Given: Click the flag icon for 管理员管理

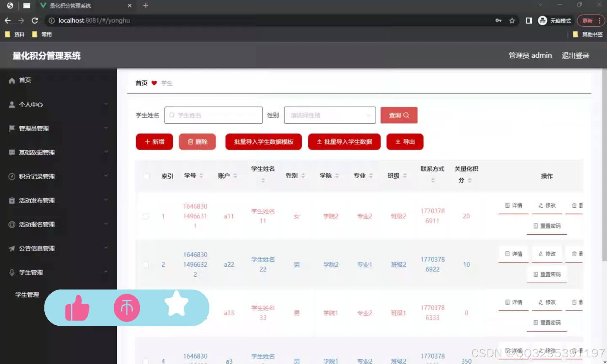Looking at the screenshot, I should click(x=12, y=128).
